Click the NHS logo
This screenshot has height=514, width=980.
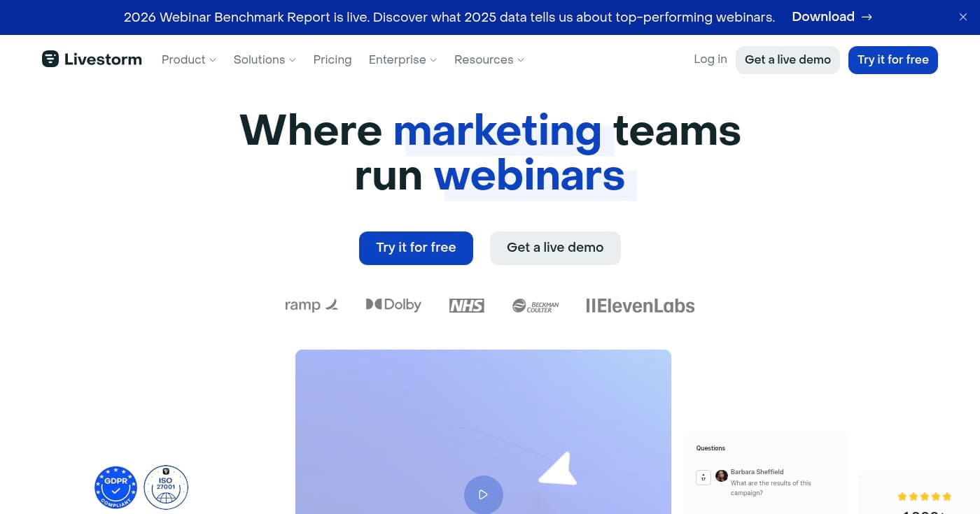pyautogui.click(x=466, y=306)
